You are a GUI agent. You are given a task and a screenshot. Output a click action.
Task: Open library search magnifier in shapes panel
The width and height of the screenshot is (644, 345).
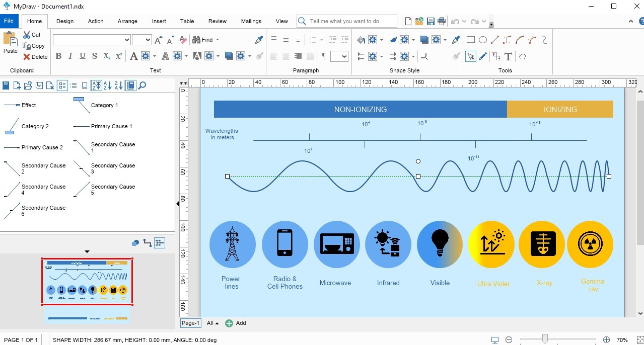142,85
